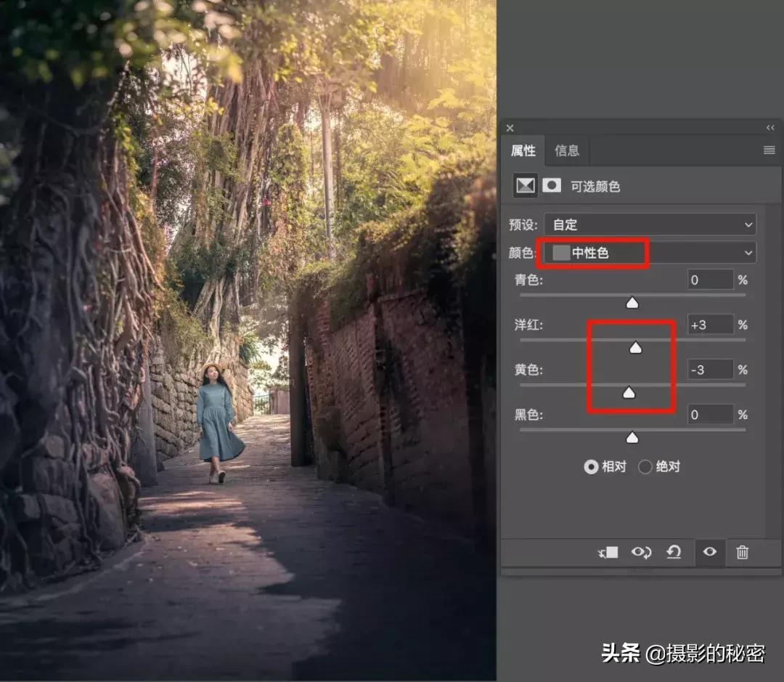Viewport: 784px width, 682px height.
Task: Select the layer mask thumbnail icon
Action: [x=552, y=185]
